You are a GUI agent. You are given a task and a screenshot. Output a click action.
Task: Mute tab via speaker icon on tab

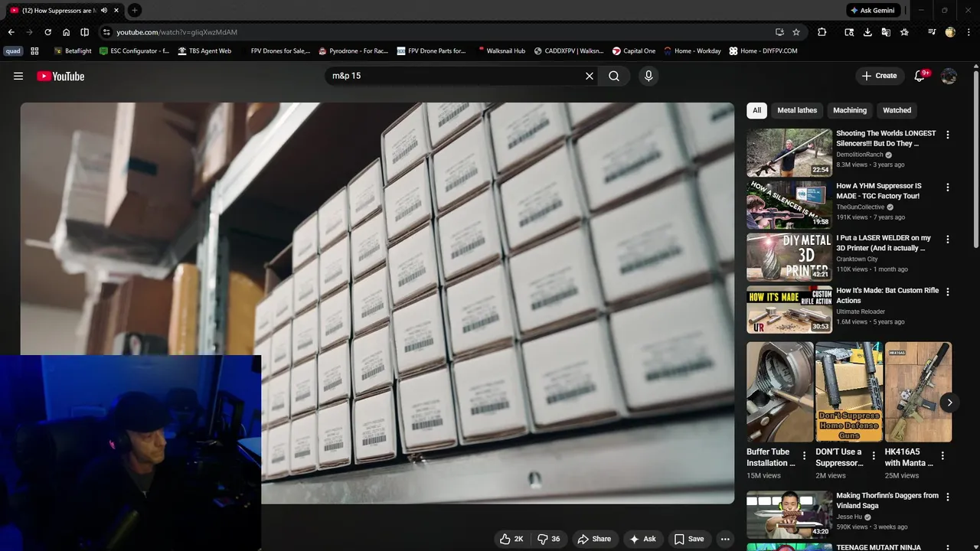point(103,10)
